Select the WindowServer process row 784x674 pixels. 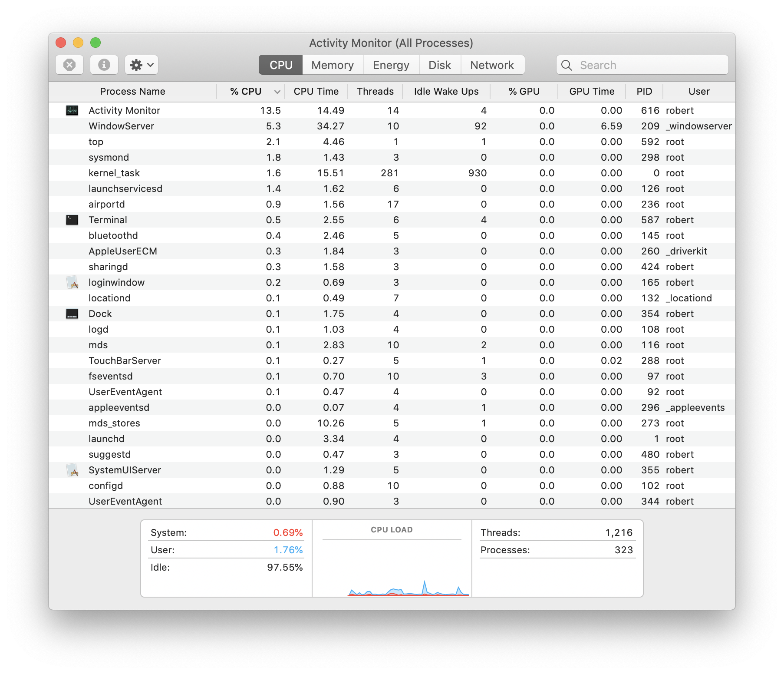(392, 126)
